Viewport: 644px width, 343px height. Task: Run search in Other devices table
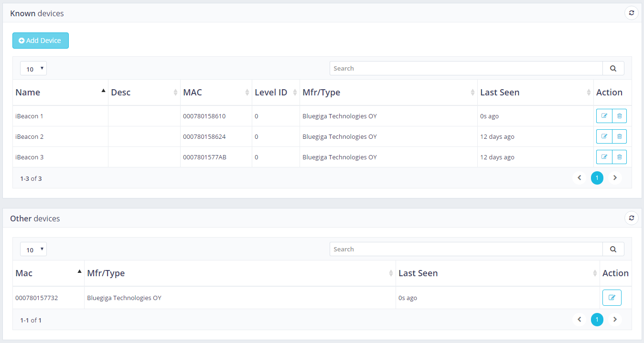613,249
